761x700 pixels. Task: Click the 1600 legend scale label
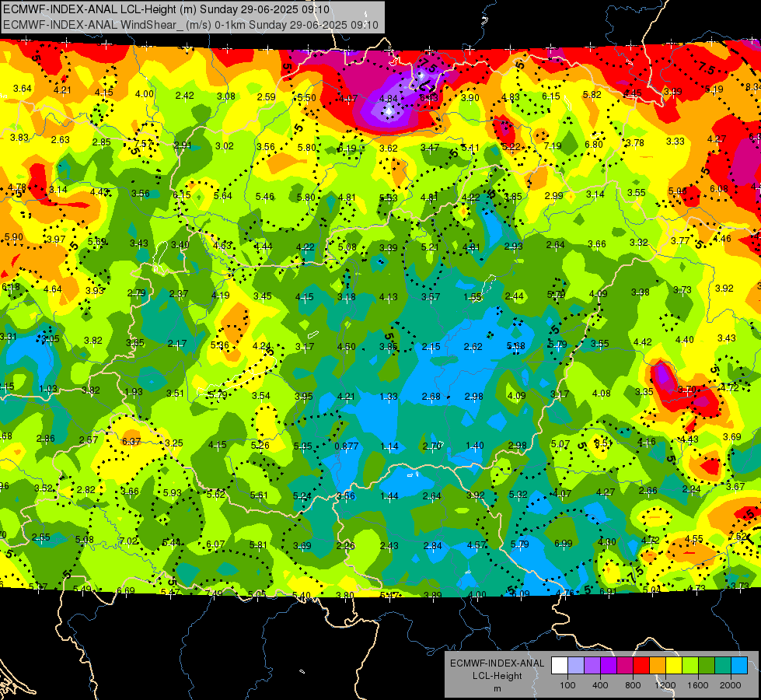[697, 685]
